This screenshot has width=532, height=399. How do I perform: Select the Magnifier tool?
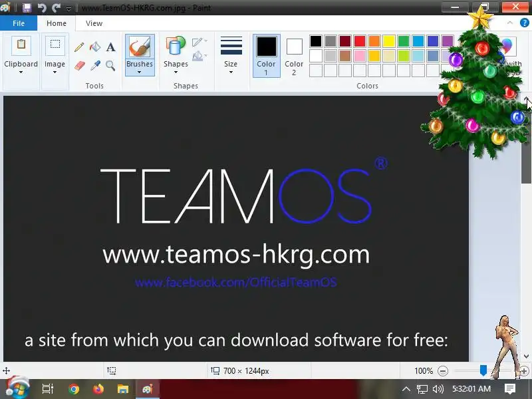click(x=110, y=65)
